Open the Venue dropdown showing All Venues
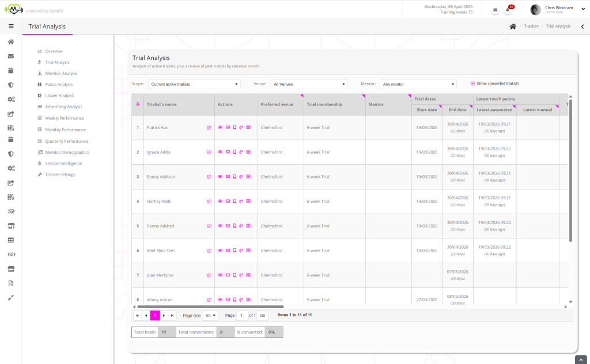This screenshot has width=590, height=364. pyautogui.click(x=309, y=84)
